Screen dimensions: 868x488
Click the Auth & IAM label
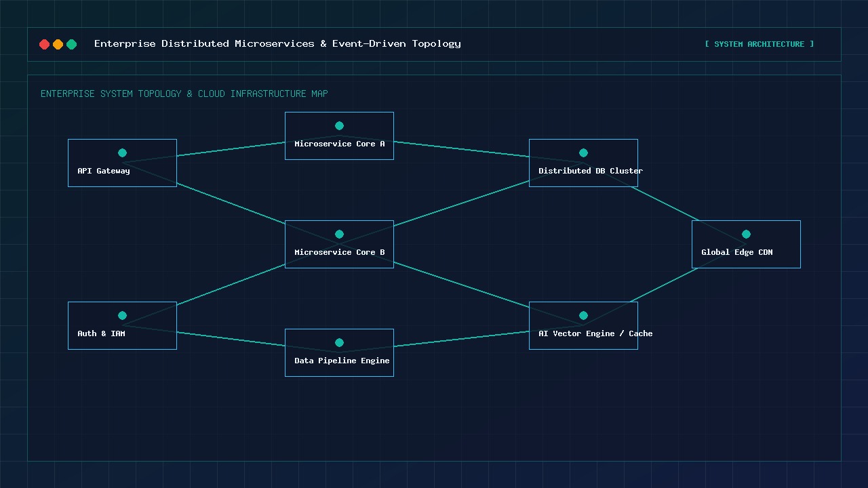101,333
